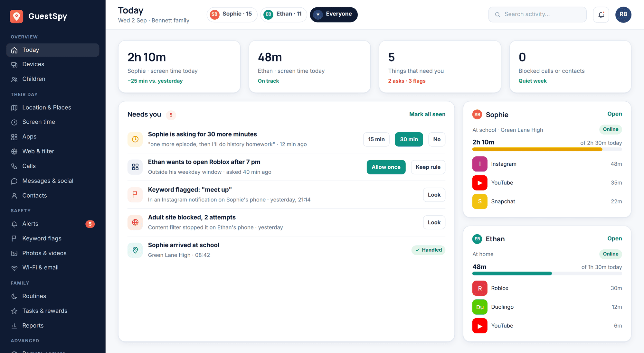The image size is (644, 353).
Task: Grant Sophie 15 min extra
Action: (376, 139)
